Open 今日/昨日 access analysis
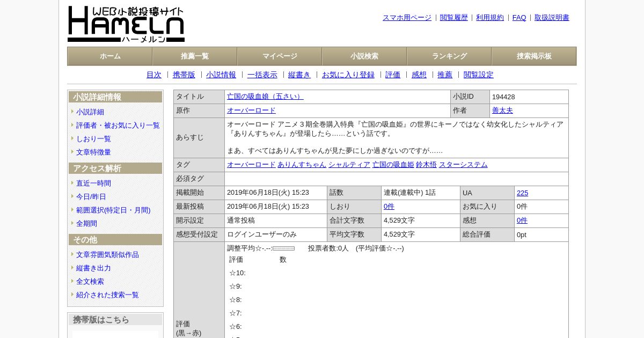This screenshot has width=644, height=338. click(91, 197)
